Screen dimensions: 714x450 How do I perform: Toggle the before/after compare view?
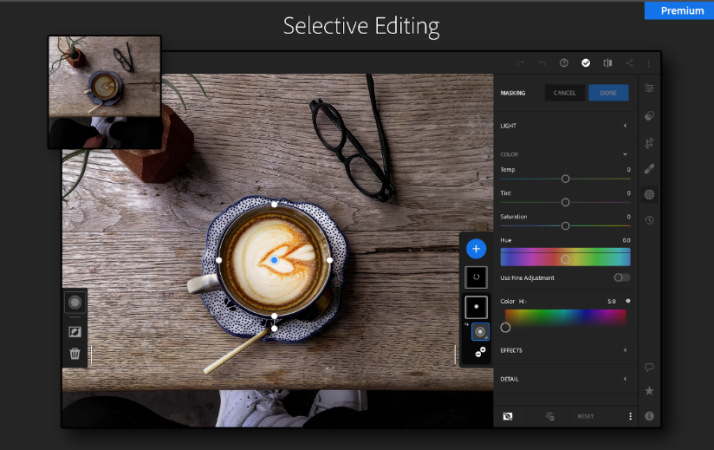607,63
